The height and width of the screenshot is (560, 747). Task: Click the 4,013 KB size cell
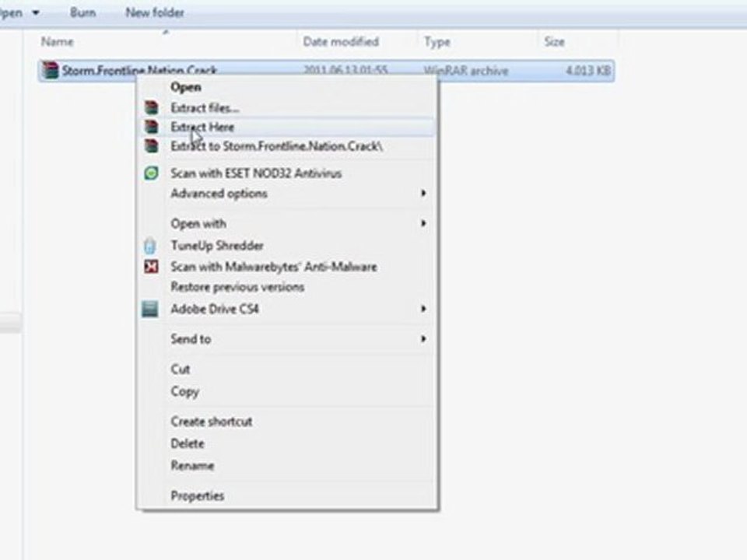tap(588, 71)
